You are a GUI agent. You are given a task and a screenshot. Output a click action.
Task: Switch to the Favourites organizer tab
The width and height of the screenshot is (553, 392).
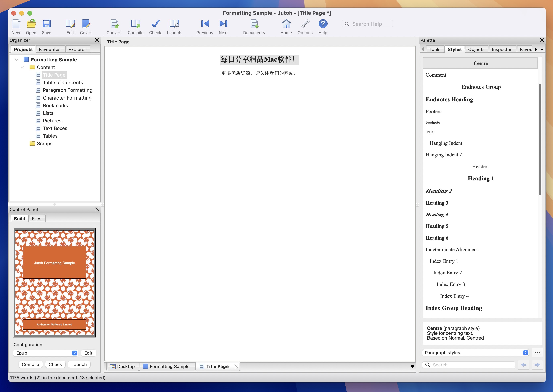coord(50,49)
